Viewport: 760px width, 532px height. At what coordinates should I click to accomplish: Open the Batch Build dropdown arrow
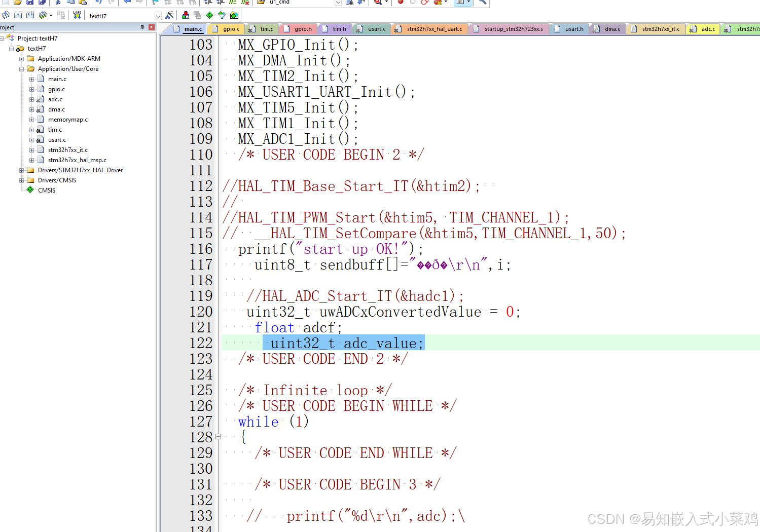coord(51,15)
